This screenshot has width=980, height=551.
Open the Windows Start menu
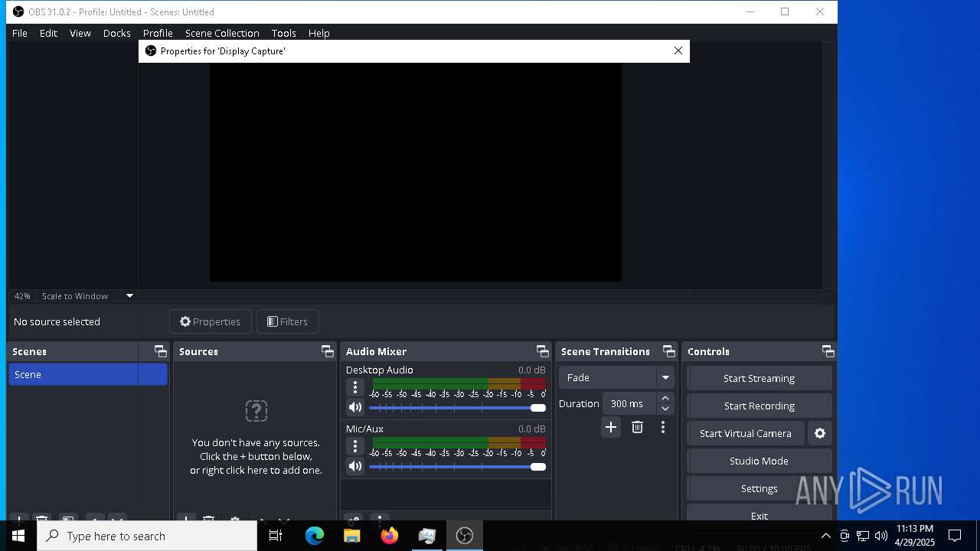pyautogui.click(x=18, y=536)
